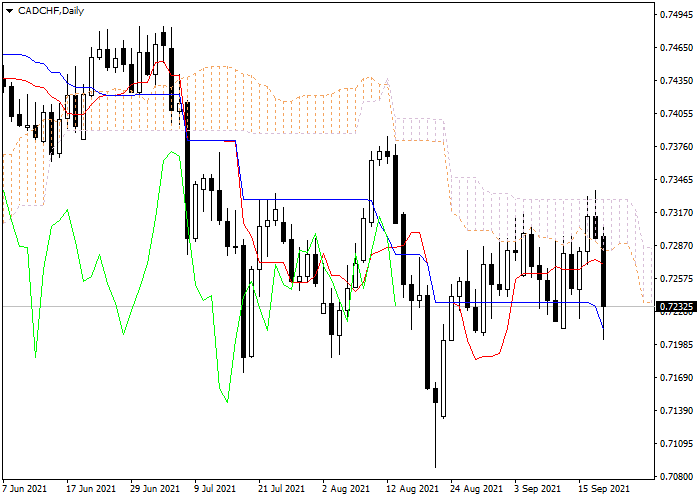The width and height of the screenshot is (700, 500).
Task: Click price axis label 0.73465
Action: click(x=676, y=180)
